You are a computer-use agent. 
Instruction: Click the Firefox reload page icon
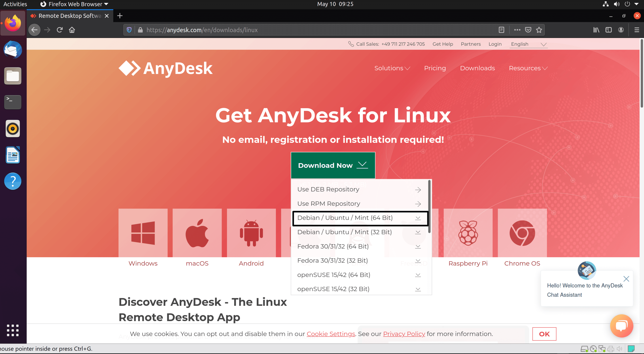[59, 30]
